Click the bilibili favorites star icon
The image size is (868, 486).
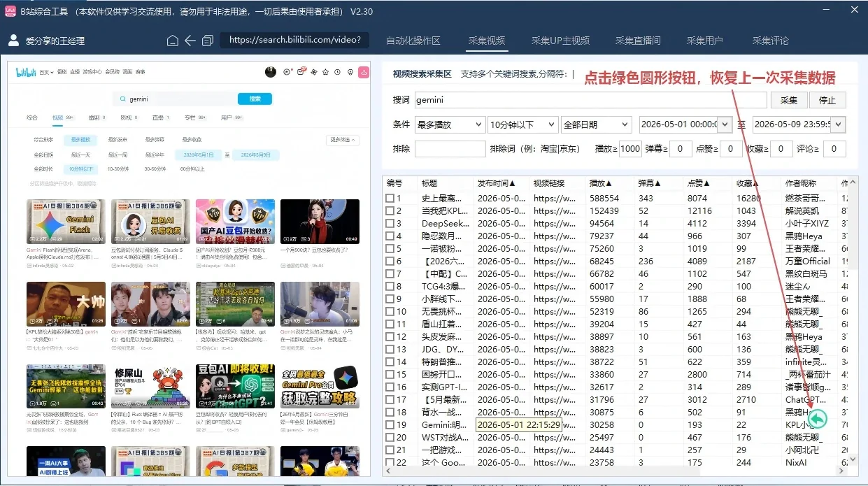point(325,72)
